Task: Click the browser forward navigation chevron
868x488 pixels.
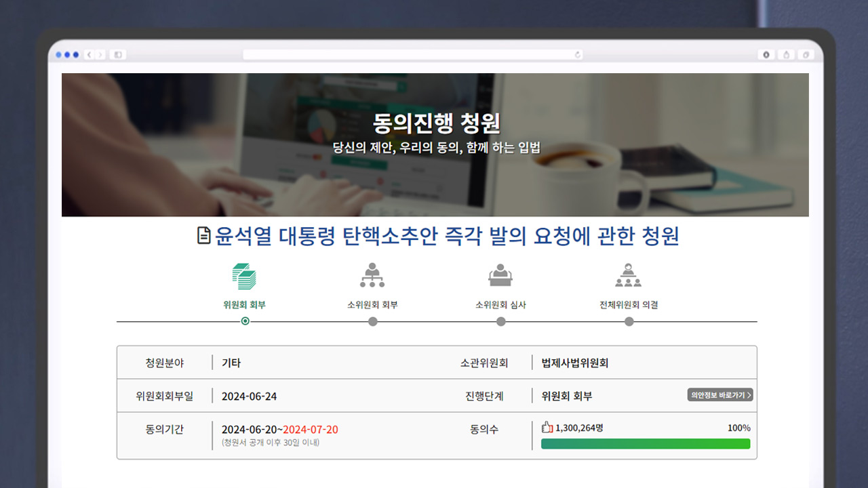Action: (101, 54)
